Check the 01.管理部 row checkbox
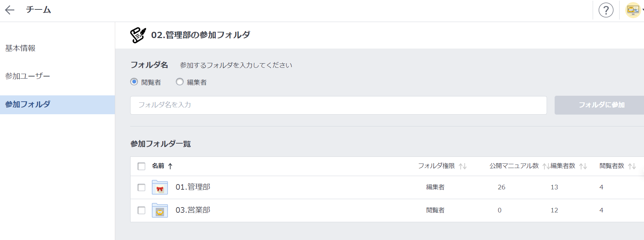This screenshot has width=644, height=240. coord(141,188)
